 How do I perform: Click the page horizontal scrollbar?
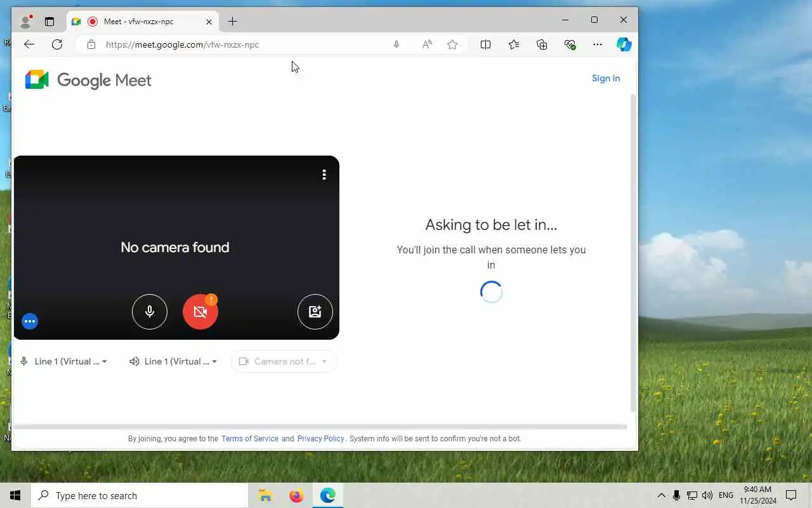coord(320,427)
